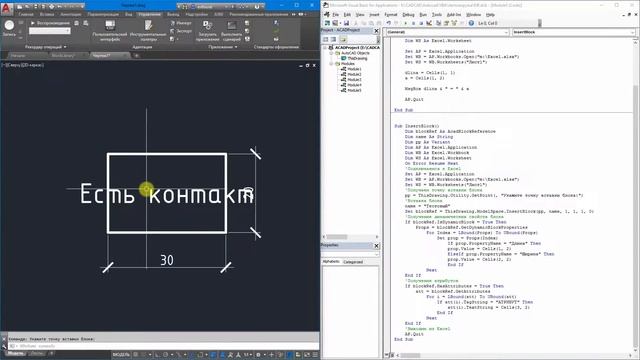The width and height of the screenshot is (640, 360).
Task: Toggle object snap in AutoCAD status bar
Action: click(x=200, y=355)
